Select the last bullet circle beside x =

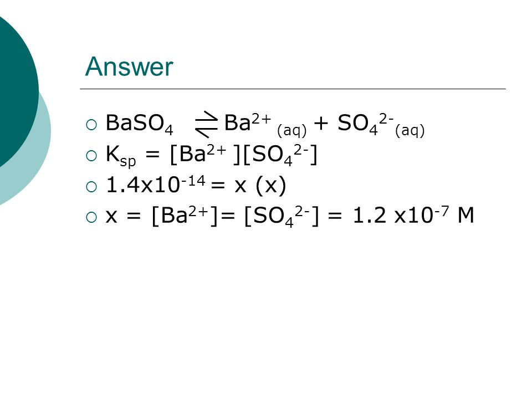point(91,217)
